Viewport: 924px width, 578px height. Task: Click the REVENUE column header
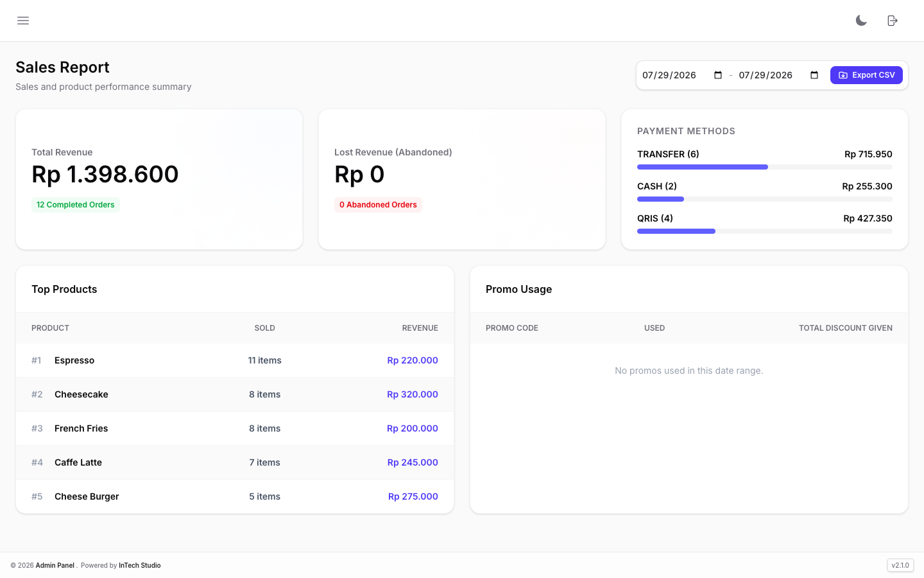[420, 328]
